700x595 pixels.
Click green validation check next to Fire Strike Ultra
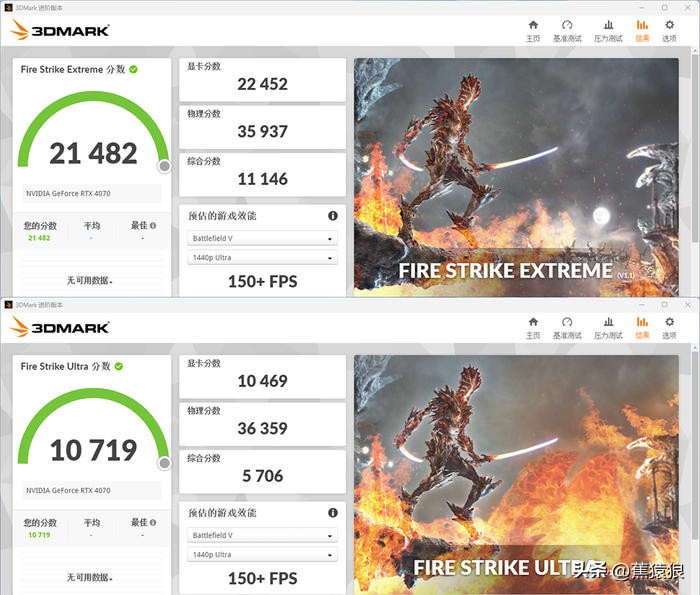point(119,366)
